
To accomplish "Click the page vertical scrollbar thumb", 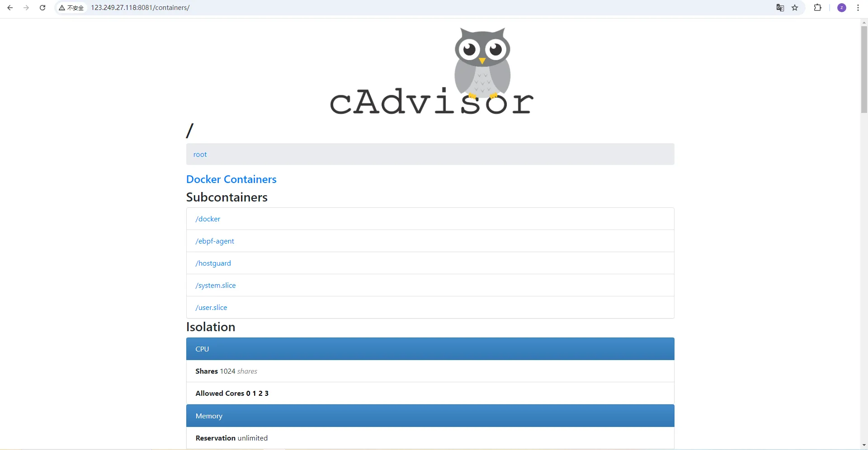I will (x=864, y=70).
